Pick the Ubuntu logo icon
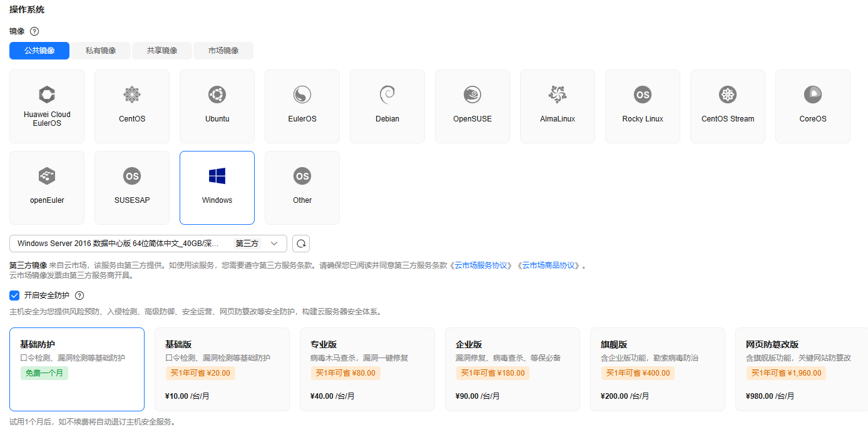The image size is (868, 432). coord(217,95)
